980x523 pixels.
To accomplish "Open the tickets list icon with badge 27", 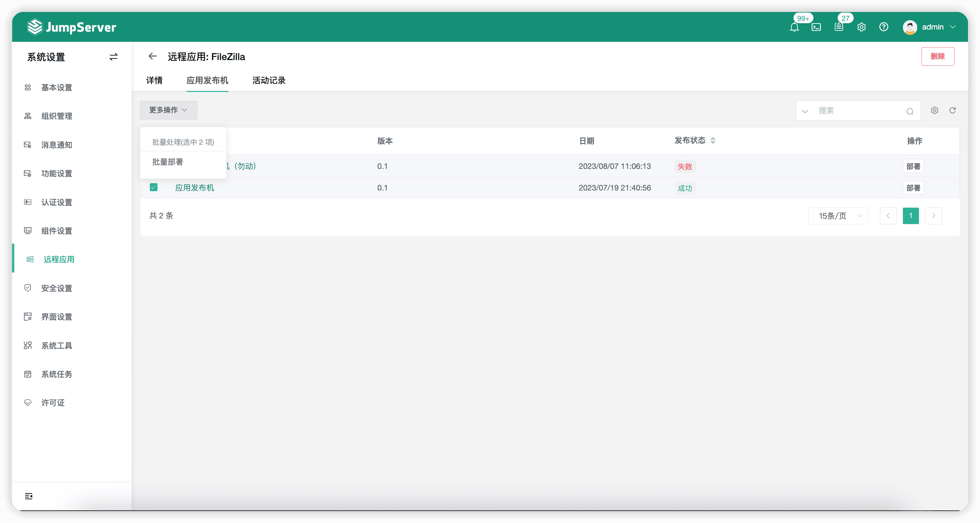I will pyautogui.click(x=838, y=27).
